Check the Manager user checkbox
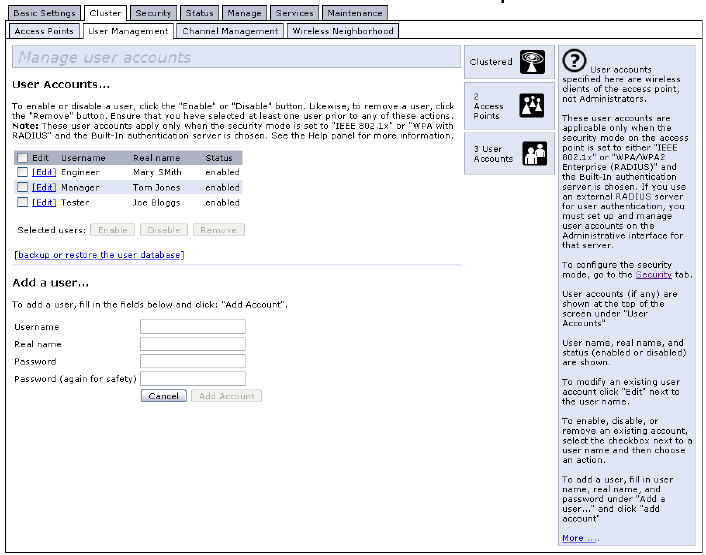Viewport: 706px width, 555px height. coord(22,187)
